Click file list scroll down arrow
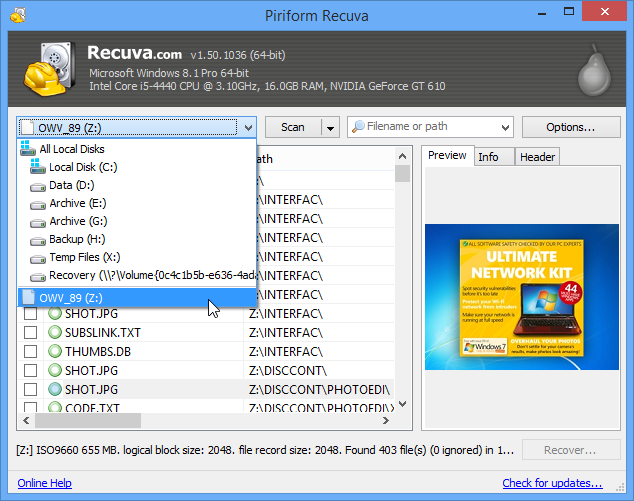 coord(402,404)
